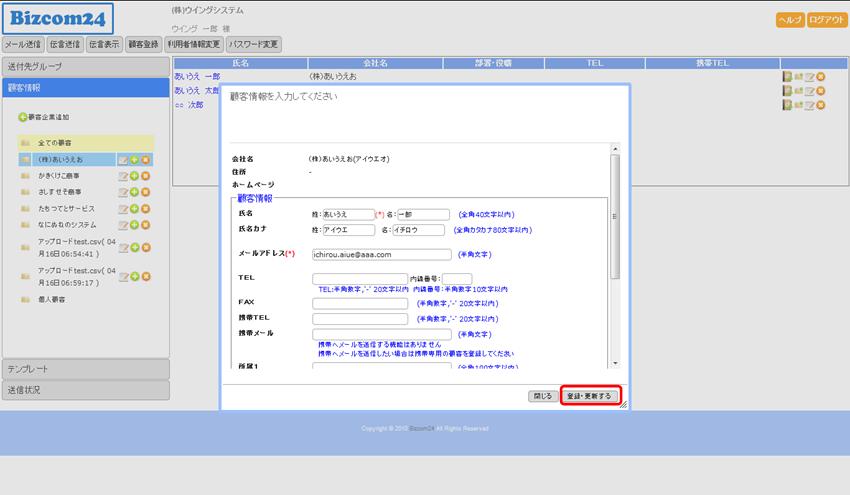
Task: Open the パスワード変更 menu tab
Action: (x=254, y=45)
